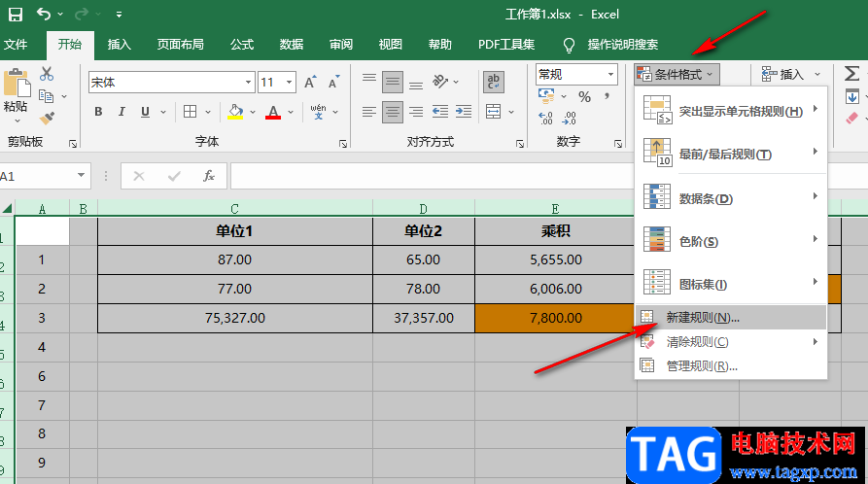The height and width of the screenshot is (484, 868).
Task: Save the workbook with the floppy icon
Action: (16, 15)
